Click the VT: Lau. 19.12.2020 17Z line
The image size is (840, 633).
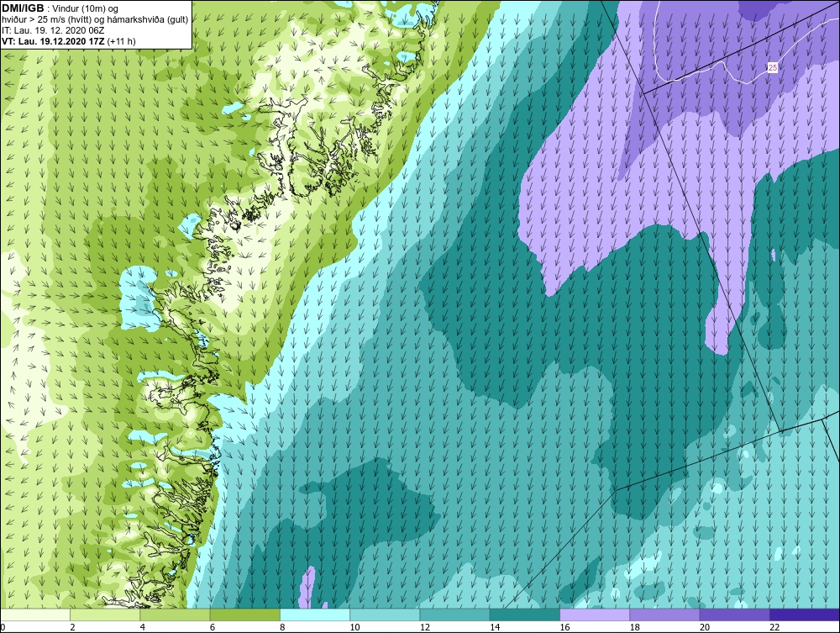[54, 41]
